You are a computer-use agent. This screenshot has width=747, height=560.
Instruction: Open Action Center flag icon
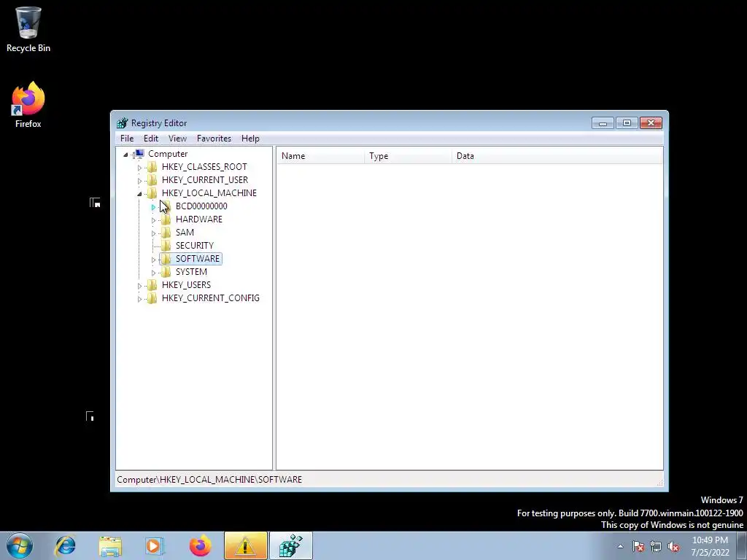point(639,546)
